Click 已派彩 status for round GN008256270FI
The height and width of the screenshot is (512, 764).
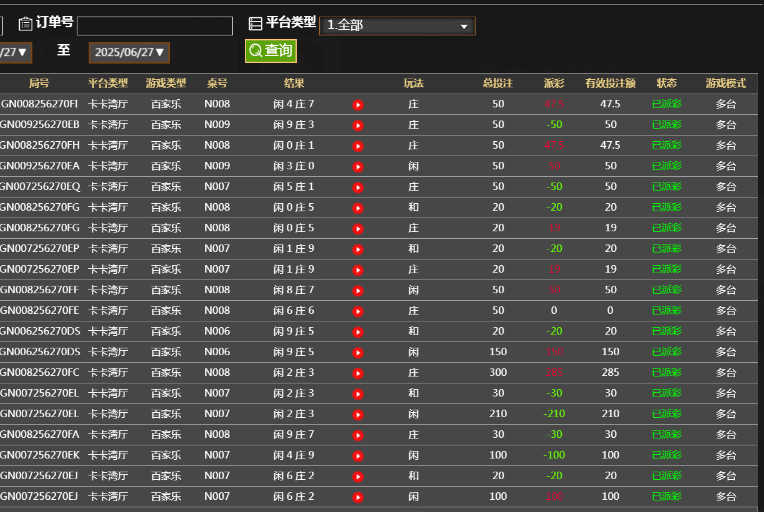pos(666,104)
